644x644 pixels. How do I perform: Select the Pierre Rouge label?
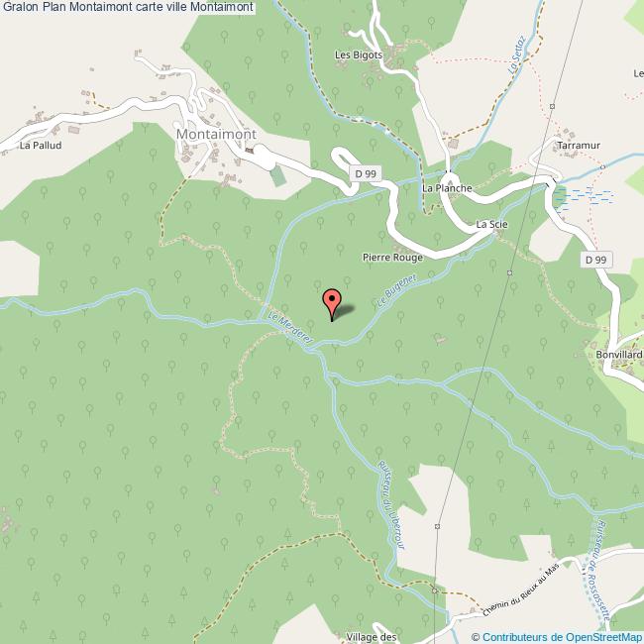(392, 258)
